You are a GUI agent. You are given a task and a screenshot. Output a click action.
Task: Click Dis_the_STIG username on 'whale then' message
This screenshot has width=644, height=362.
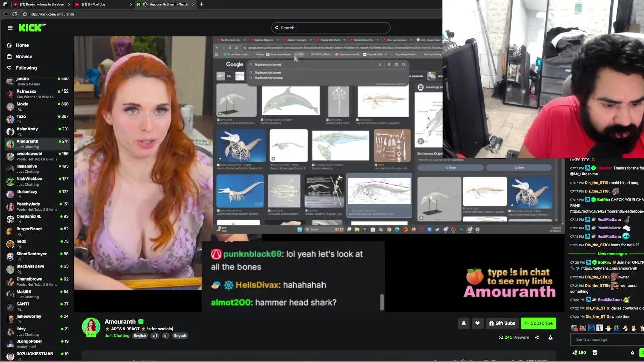coord(597,317)
